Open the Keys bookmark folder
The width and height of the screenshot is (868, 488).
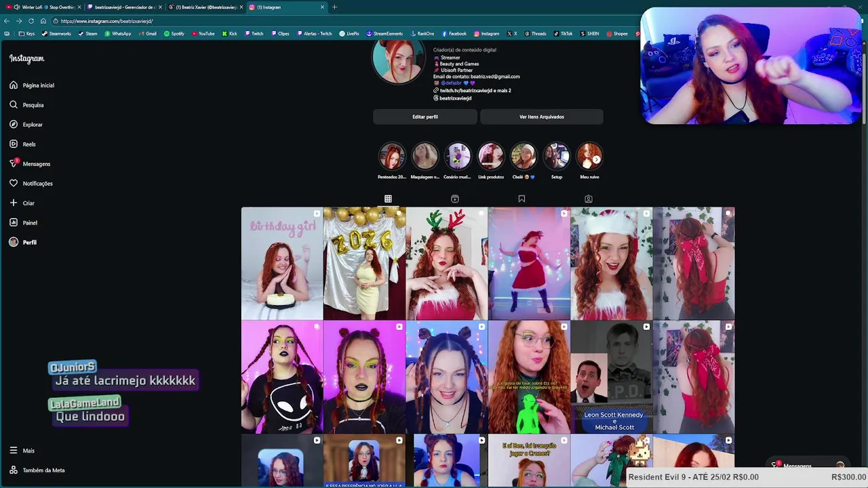tap(27, 33)
